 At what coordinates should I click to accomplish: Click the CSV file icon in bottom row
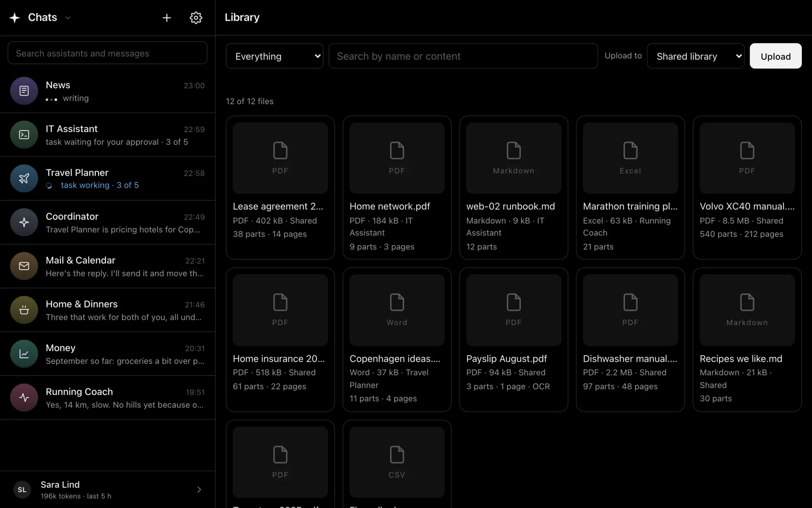click(397, 454)
